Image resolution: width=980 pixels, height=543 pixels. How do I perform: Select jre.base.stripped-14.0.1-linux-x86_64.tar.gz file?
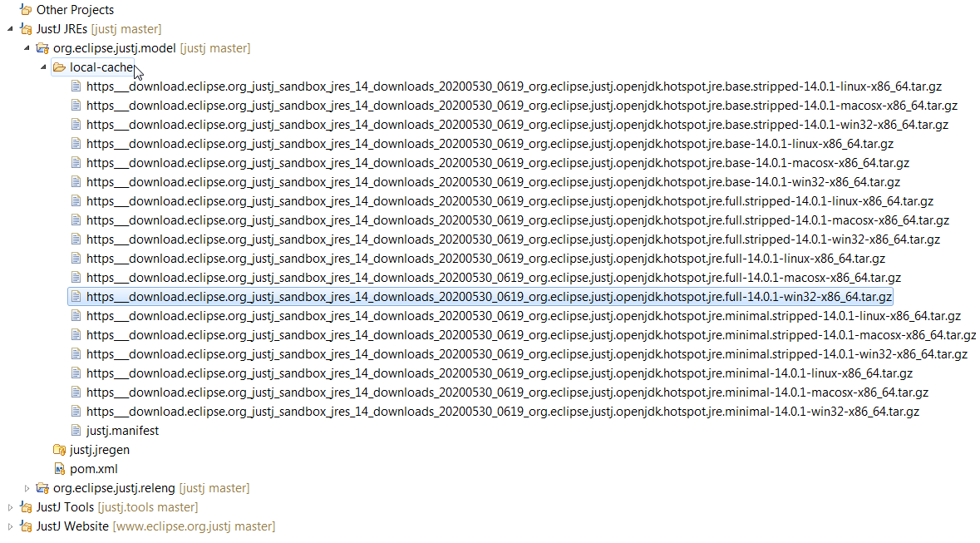(514, 86)
